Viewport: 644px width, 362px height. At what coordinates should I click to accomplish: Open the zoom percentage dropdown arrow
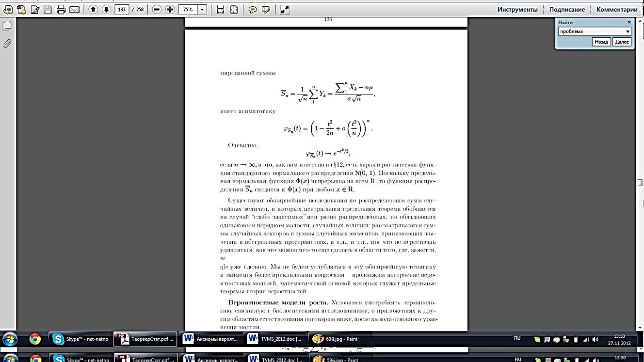pyautogui.click(x=202, y=9)
